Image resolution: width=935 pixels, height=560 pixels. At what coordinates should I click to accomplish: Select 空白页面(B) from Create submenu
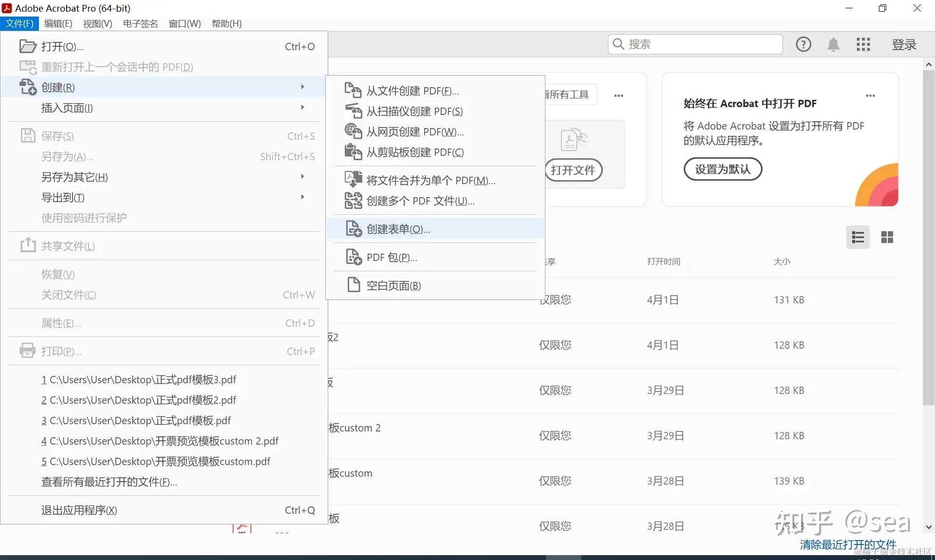point(393,285)
